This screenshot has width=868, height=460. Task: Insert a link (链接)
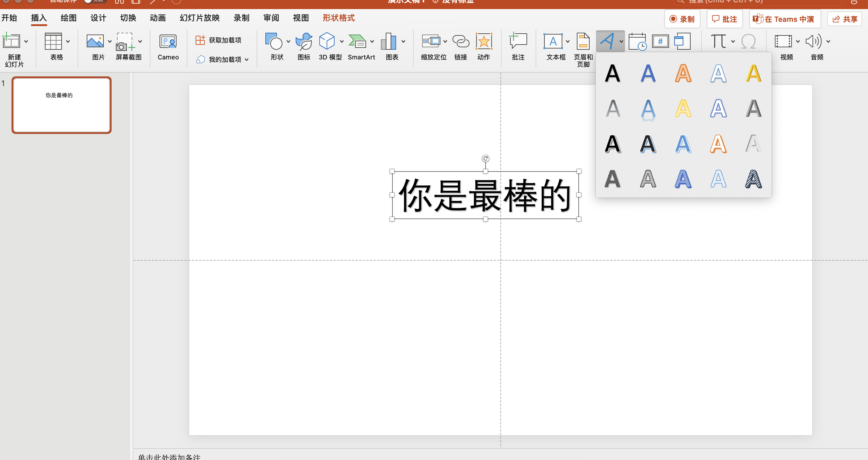point(461,41)
